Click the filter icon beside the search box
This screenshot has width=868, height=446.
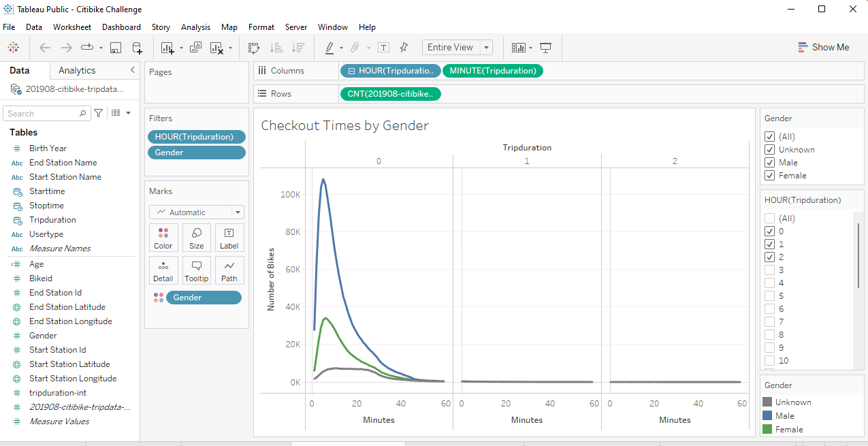click(x=98, y=113)
